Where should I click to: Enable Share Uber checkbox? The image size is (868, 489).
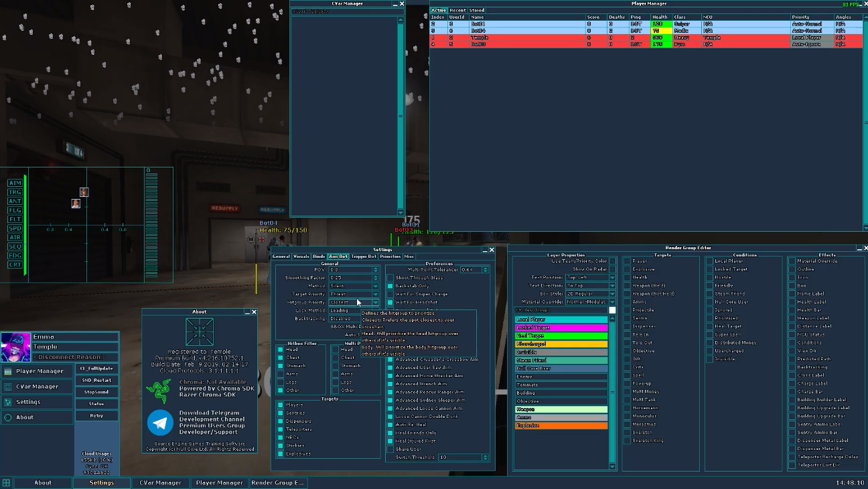[x=390, y=449]
